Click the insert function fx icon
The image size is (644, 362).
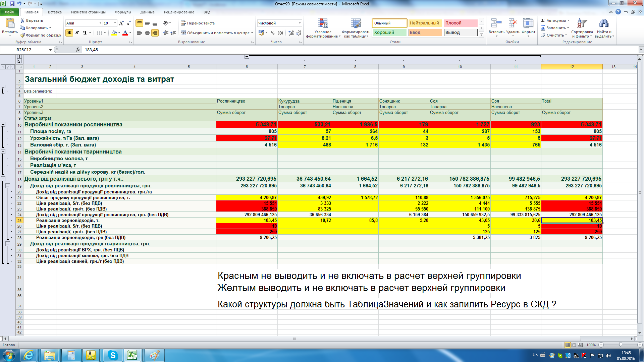(78, 50)
